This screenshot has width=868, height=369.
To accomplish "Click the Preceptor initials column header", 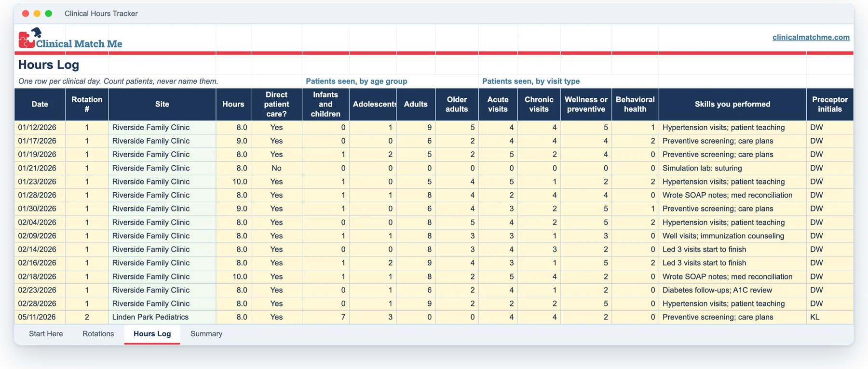I will [830, 104].
